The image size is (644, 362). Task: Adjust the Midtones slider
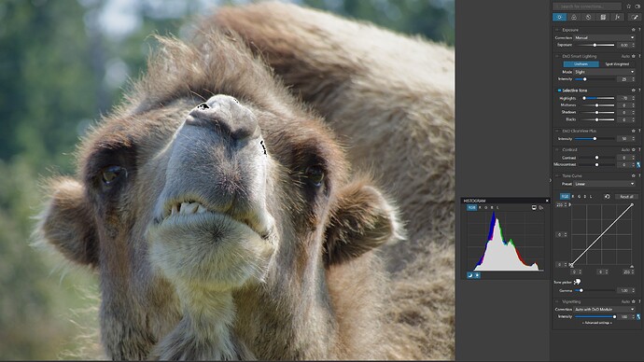[596, 105]
